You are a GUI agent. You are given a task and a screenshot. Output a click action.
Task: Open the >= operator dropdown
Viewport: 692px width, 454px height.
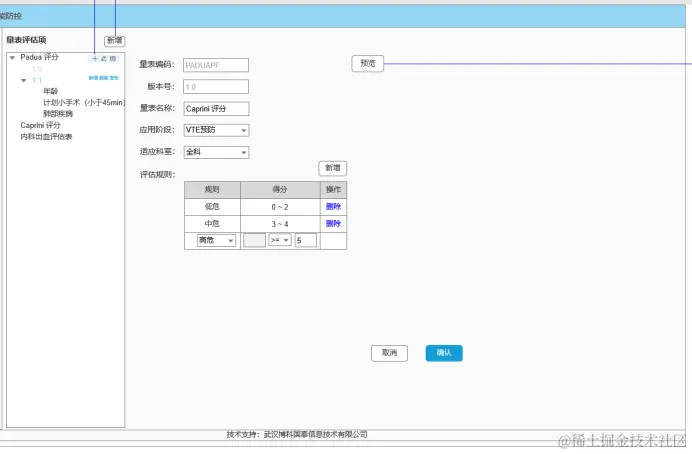280,240
